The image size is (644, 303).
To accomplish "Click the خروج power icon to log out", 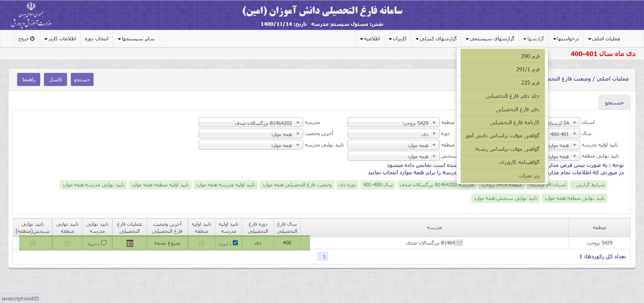I will pyautogui.click(x=32, y=39).
